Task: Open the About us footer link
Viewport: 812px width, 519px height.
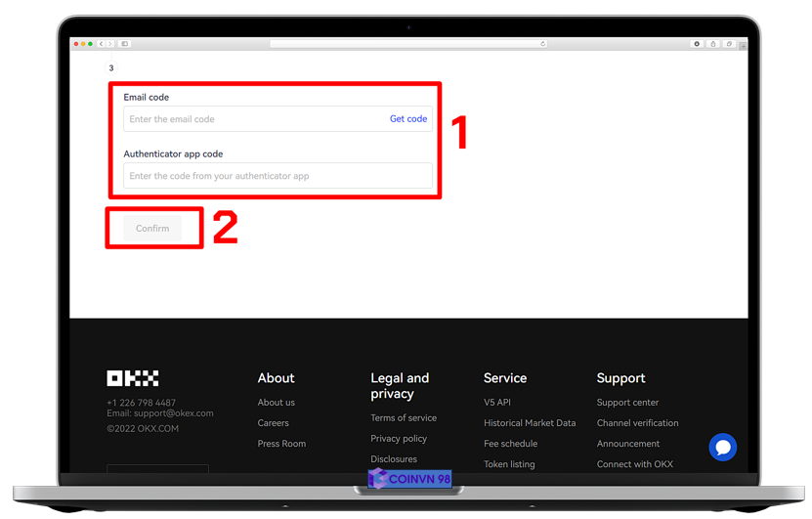Action: [276, 403]
